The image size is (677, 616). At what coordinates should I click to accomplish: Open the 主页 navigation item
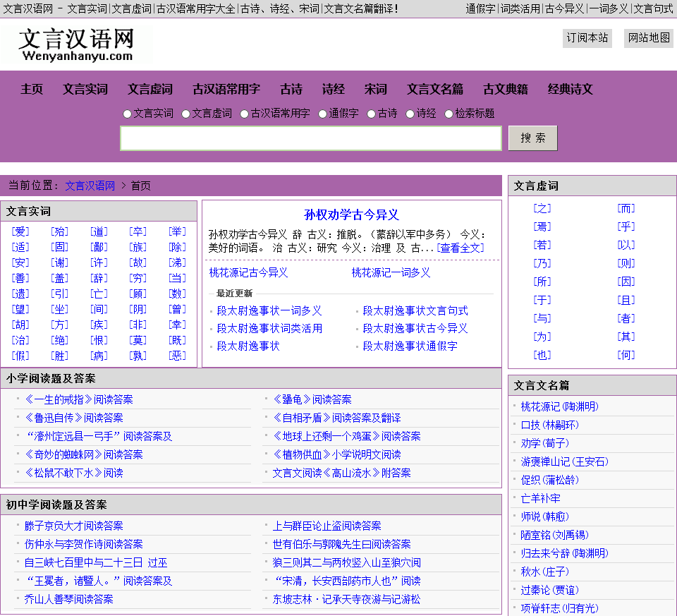pos(32,90)
